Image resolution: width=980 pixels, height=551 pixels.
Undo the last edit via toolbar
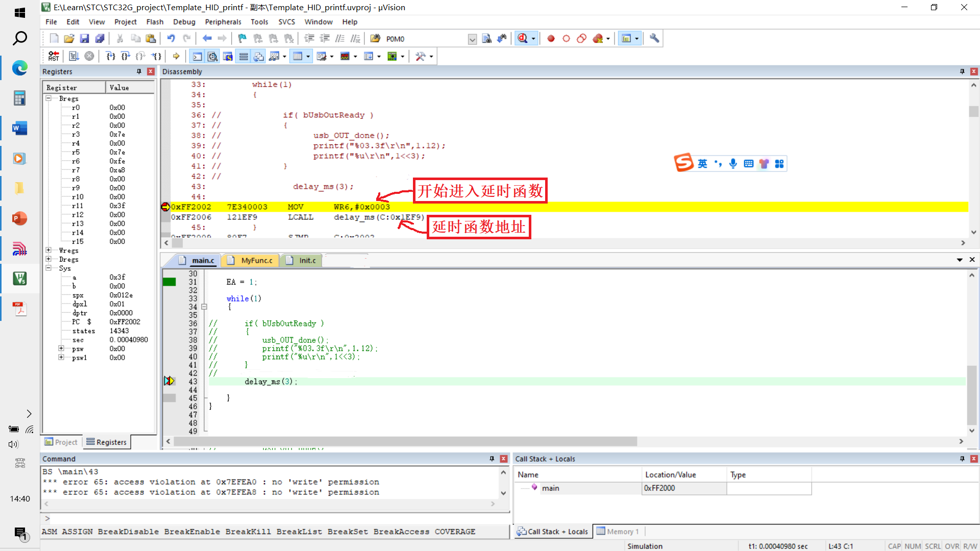171,38
